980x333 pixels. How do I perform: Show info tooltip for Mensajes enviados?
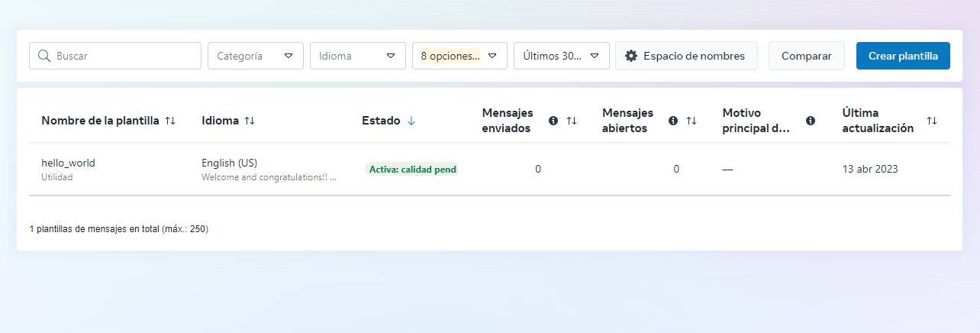coord(553,121)
